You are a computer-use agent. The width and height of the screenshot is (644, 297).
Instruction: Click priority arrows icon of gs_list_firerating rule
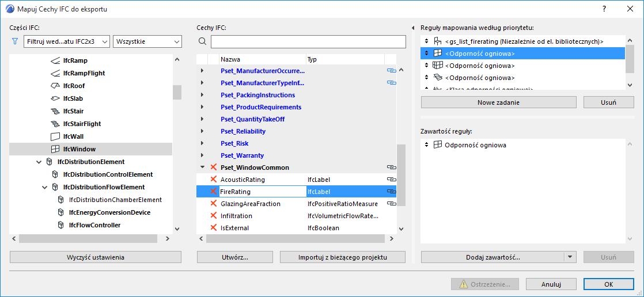pyautogui.click(x=426, y=41)
